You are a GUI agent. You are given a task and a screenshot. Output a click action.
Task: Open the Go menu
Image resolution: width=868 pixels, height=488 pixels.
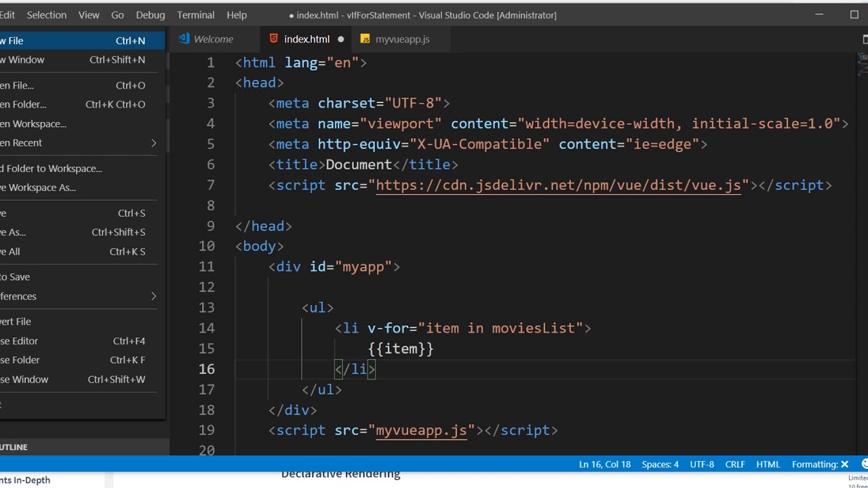(117, 15)
